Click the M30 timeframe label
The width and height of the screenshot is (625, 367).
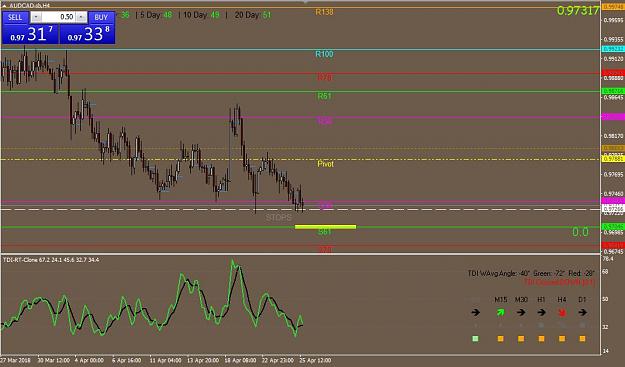(x=521, y=300)
